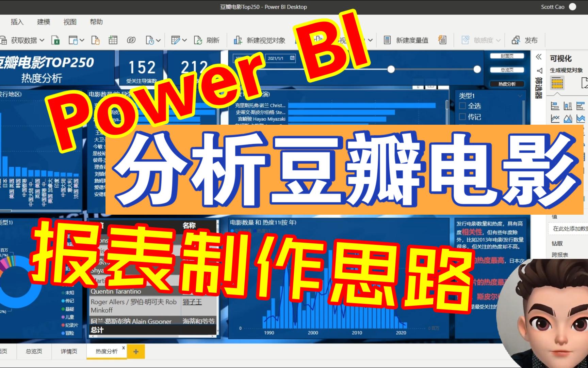Click the Dataverse swirl icon
This screenshot has height=368, width=588.
click(131, 40)
